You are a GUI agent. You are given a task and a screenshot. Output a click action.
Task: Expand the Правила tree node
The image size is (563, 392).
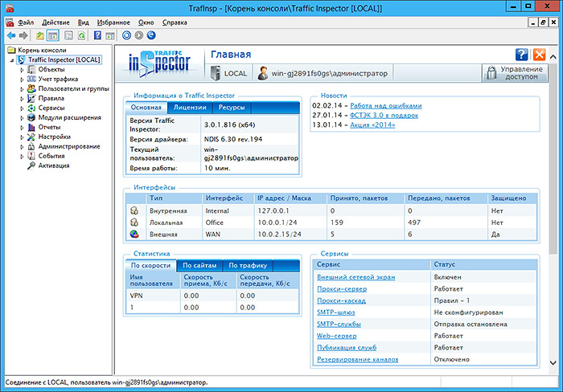coord(22,99)
